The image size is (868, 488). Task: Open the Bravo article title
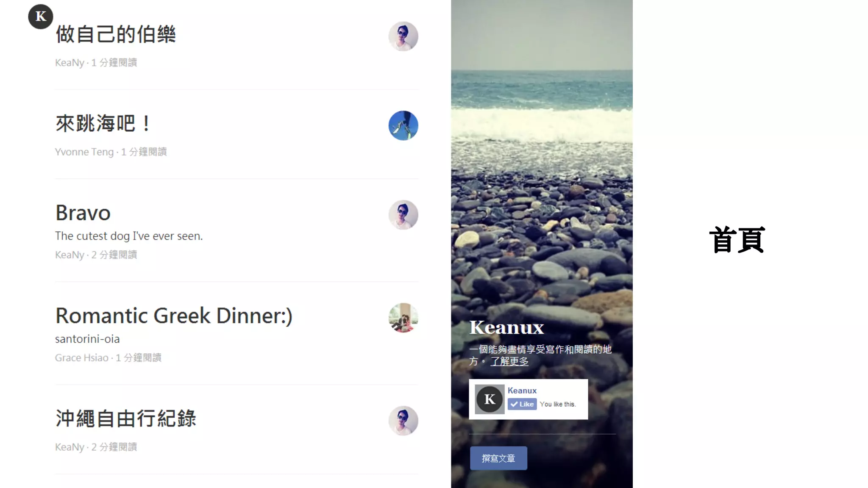(83, 213)
